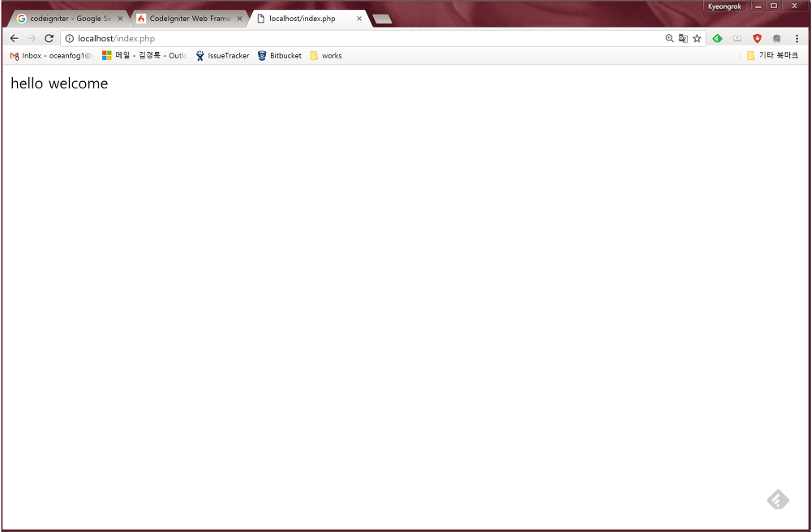Click the gray screen extension icon

pos(737,38)
